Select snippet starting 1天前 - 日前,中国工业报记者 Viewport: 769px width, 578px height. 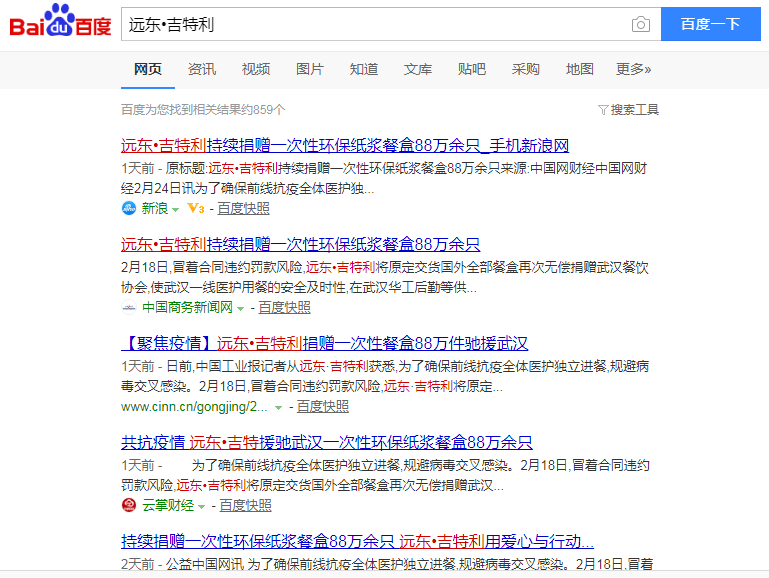click(x=385, y=377)
